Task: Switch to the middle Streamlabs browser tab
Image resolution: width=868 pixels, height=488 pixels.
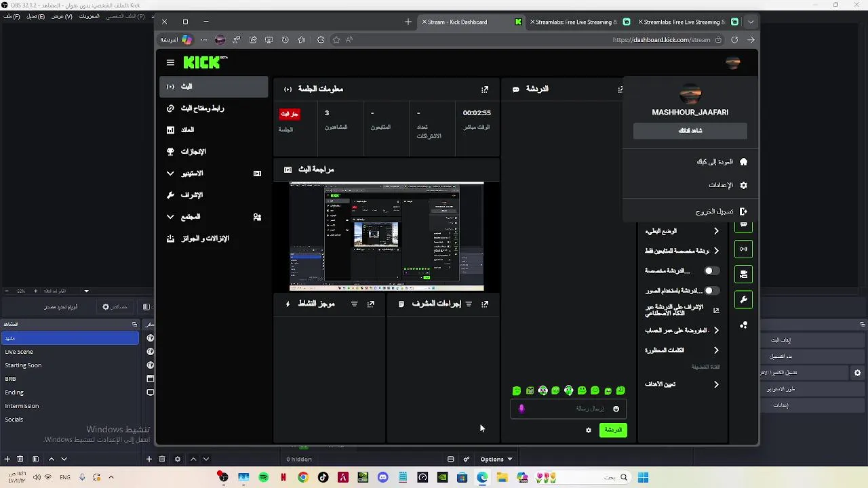Action: 580,22
